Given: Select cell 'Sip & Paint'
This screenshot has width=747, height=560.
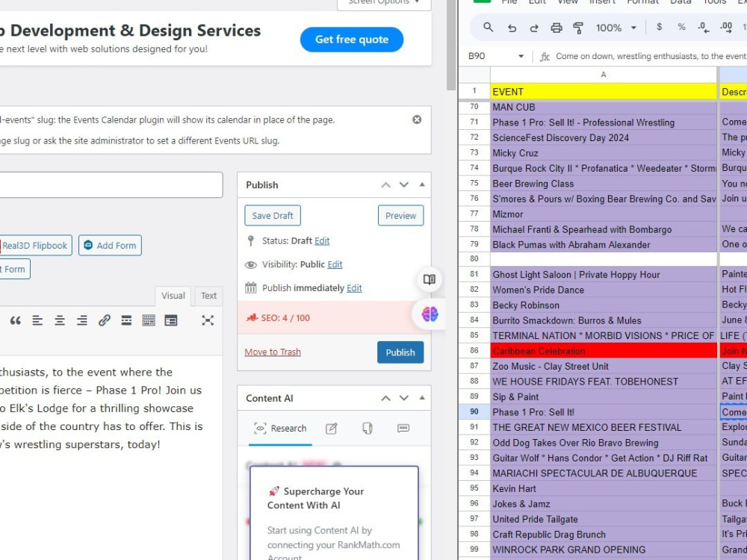Looking at the screenshot, I should pyautogui.click(x=603, y=396).
